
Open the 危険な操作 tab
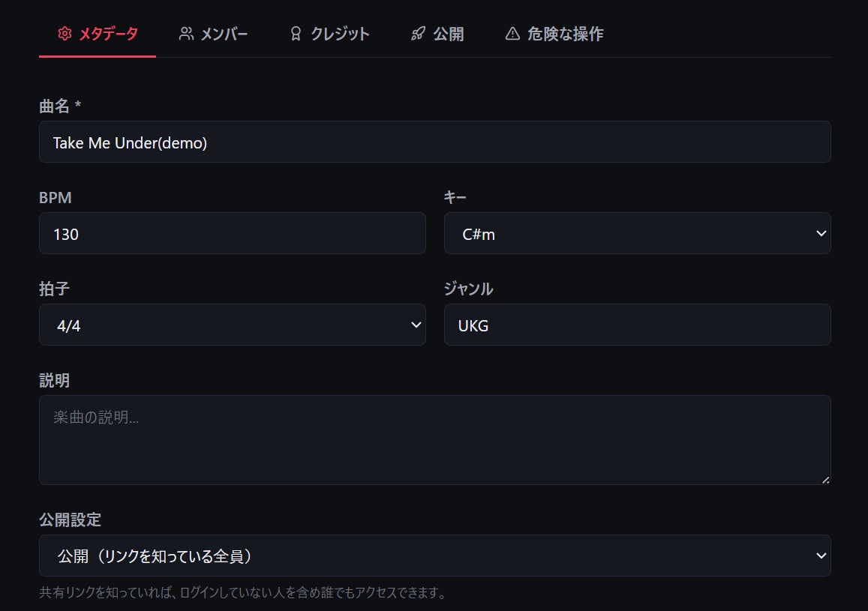point(554,34)
